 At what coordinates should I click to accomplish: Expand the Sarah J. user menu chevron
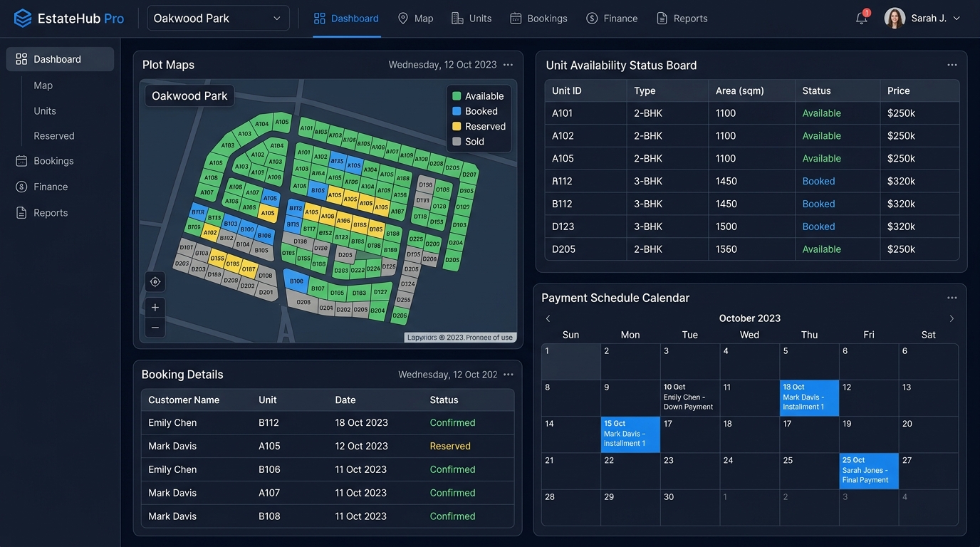coord(956,19)
